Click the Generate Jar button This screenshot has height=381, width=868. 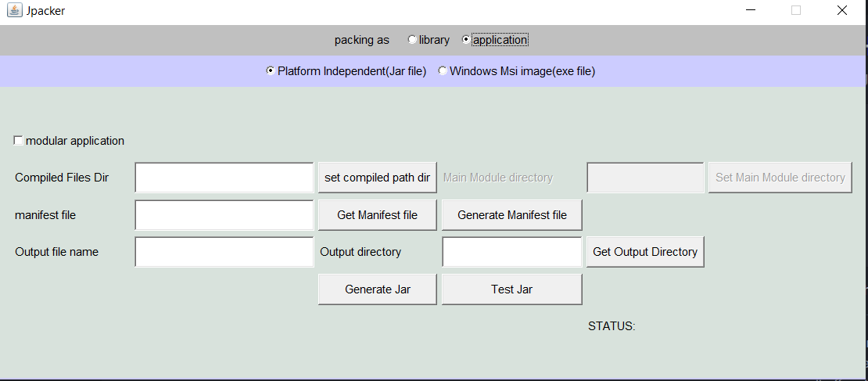tap(378, 289)
